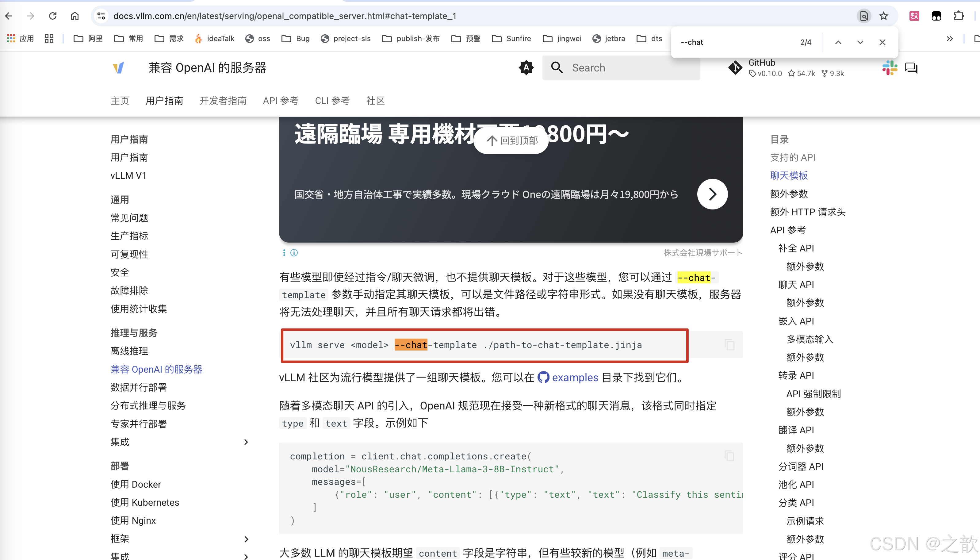Open the GitHub repository link
The image size is (980, 560).
(786, 68)
